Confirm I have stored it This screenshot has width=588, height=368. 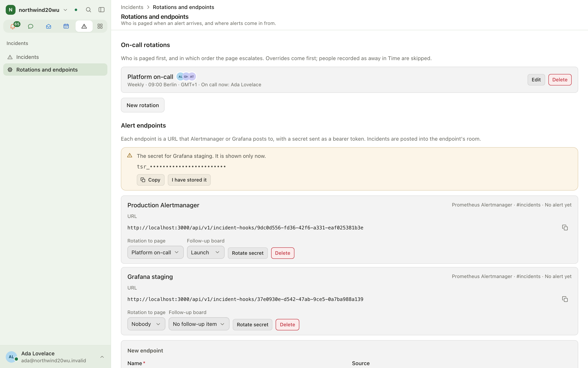(x=189, y=180)
